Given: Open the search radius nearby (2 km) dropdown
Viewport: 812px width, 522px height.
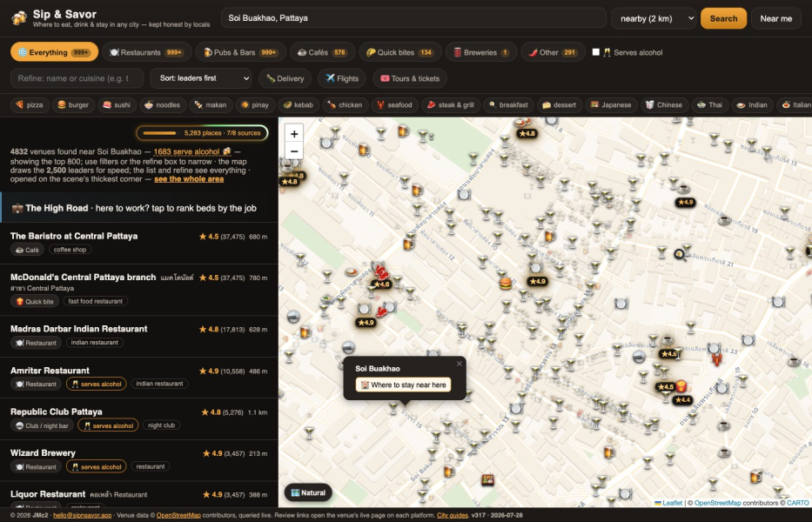Looking at the screenshot, I should [x=654, y=18].
